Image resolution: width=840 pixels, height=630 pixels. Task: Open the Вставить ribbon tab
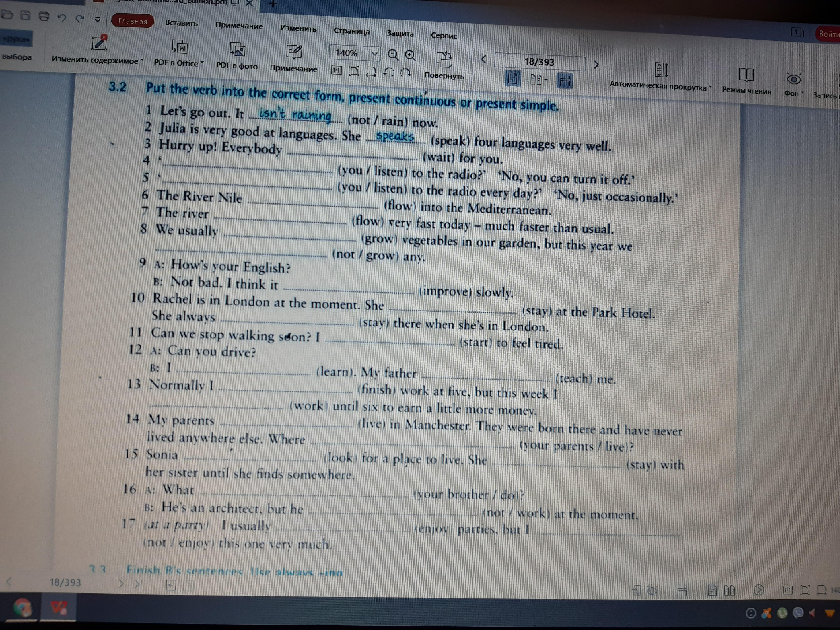(x=181, y=23)
